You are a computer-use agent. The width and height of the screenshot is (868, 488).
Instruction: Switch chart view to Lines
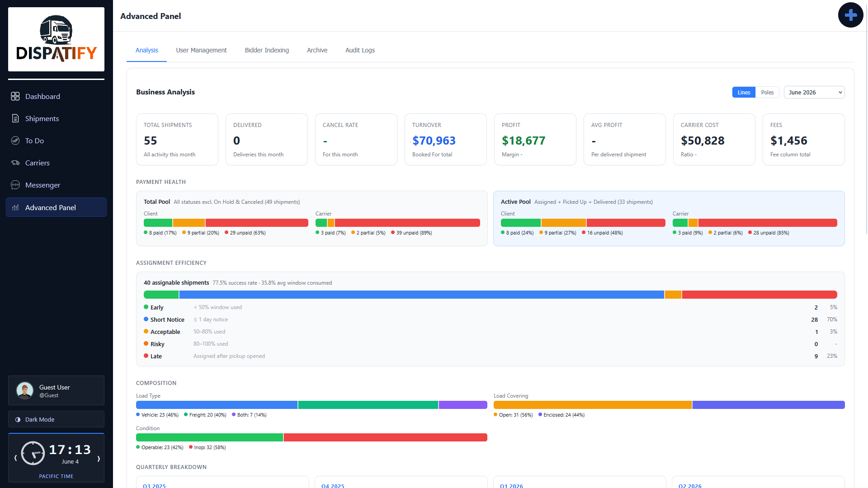tap(744, 92)
